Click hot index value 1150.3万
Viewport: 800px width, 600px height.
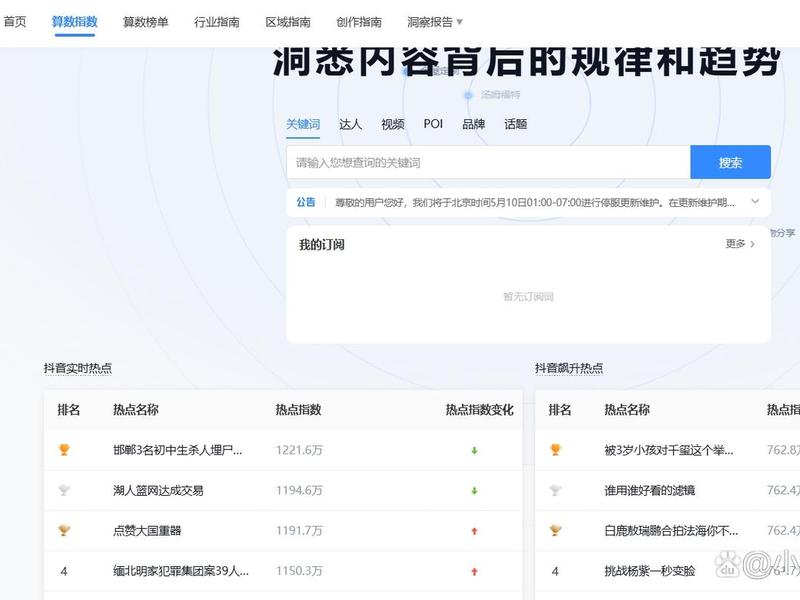(x=299, y=571)
